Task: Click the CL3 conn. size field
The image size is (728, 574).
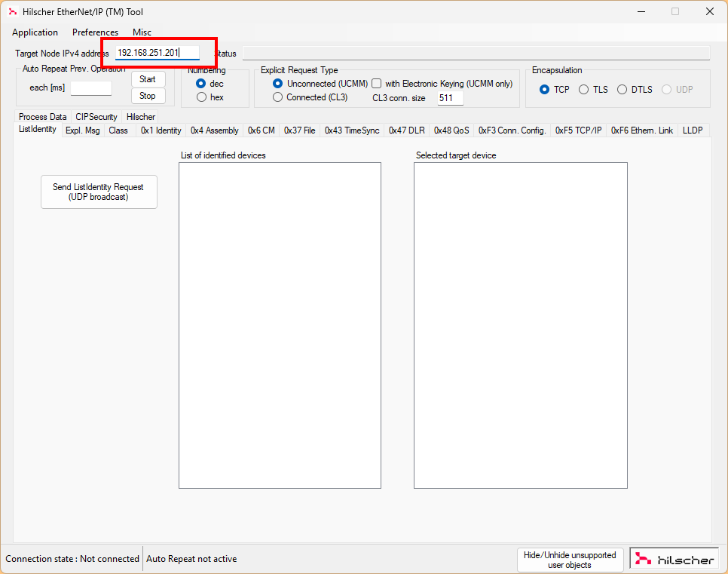Action: pyautogui.click(x=451, y=98)
